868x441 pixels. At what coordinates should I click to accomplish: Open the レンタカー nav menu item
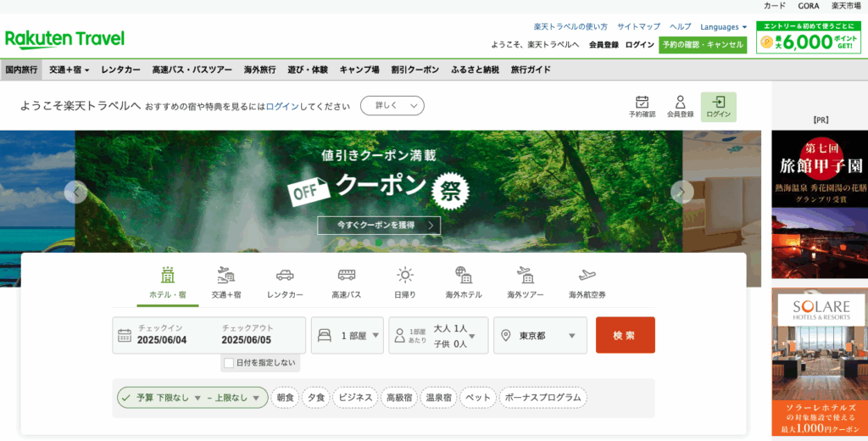(x=120, y=70)
